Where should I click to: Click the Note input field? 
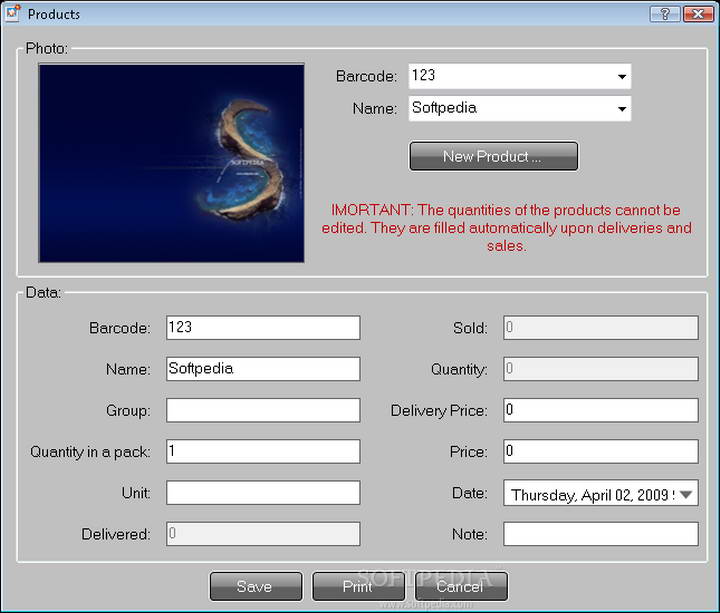click(x=601, y=534)
